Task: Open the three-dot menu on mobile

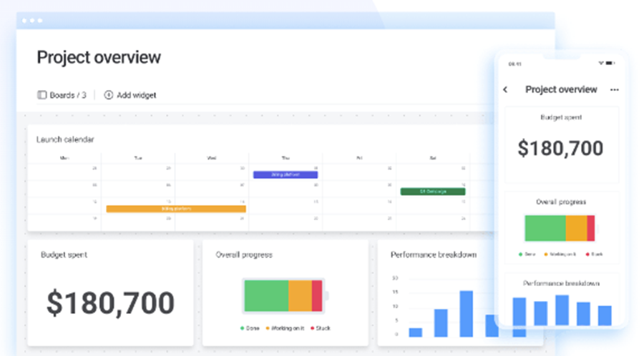Action: click(x=614, y=90)
